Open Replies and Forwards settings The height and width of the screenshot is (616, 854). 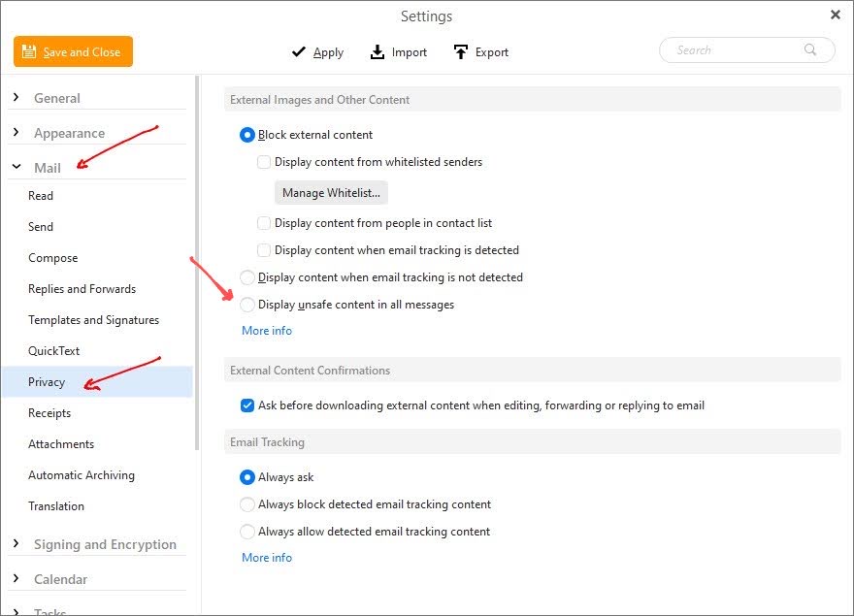82,289
